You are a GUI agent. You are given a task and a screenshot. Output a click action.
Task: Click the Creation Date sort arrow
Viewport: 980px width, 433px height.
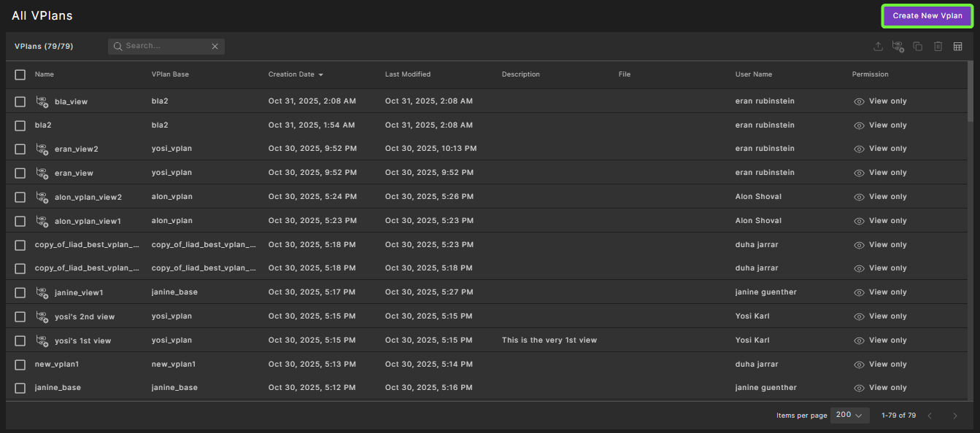(x=320, y=75)
